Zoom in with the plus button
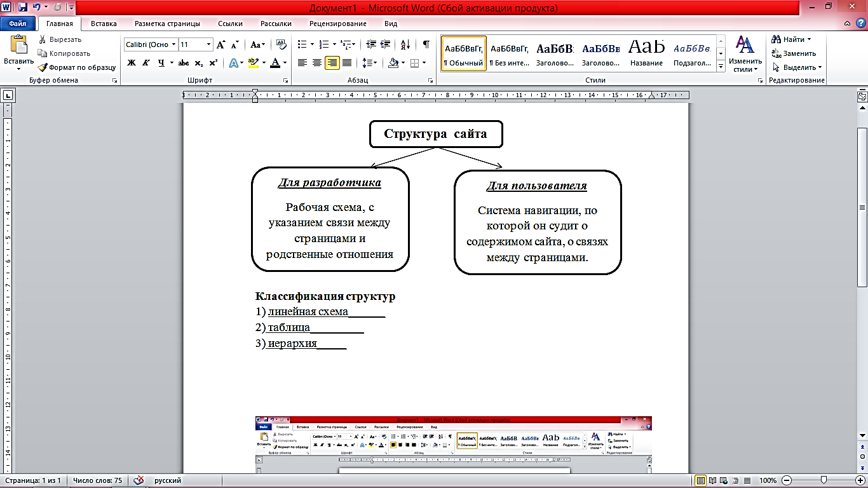 (860, 480)
